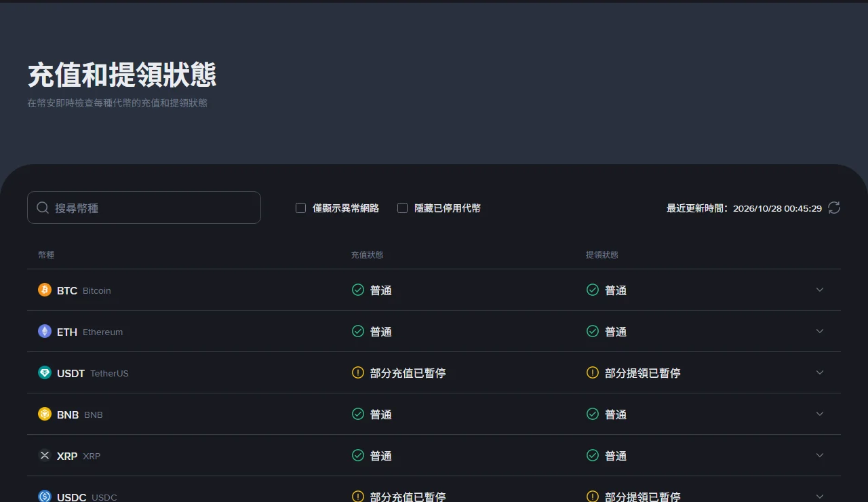The image size is (868, 502).
Task: Click BNB withdrawal status green check icon
Action: pyautogui.click(x=593, y=414)
